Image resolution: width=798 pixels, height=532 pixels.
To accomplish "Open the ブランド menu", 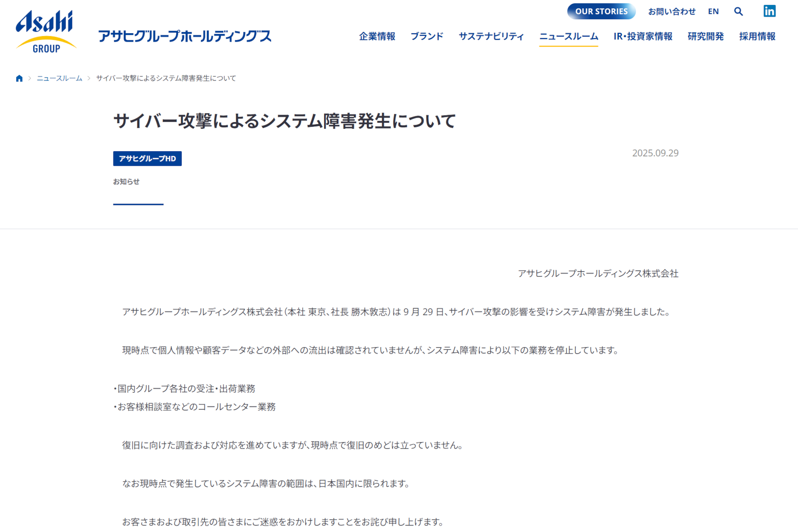I will tap(427, 37).
